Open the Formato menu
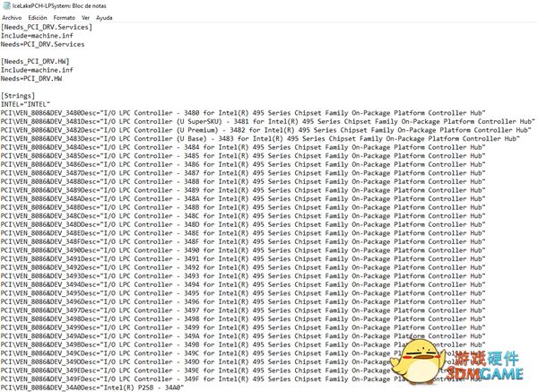 [65, 18]
